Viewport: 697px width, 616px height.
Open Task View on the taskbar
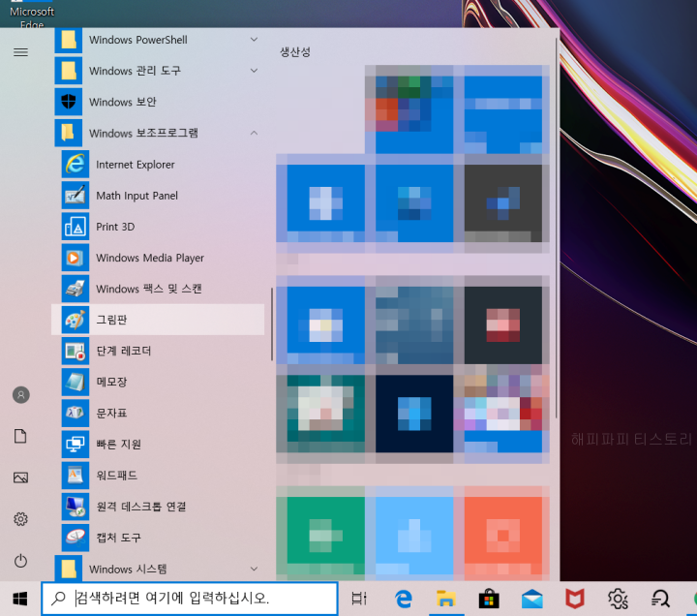click(x=359, y=599)
